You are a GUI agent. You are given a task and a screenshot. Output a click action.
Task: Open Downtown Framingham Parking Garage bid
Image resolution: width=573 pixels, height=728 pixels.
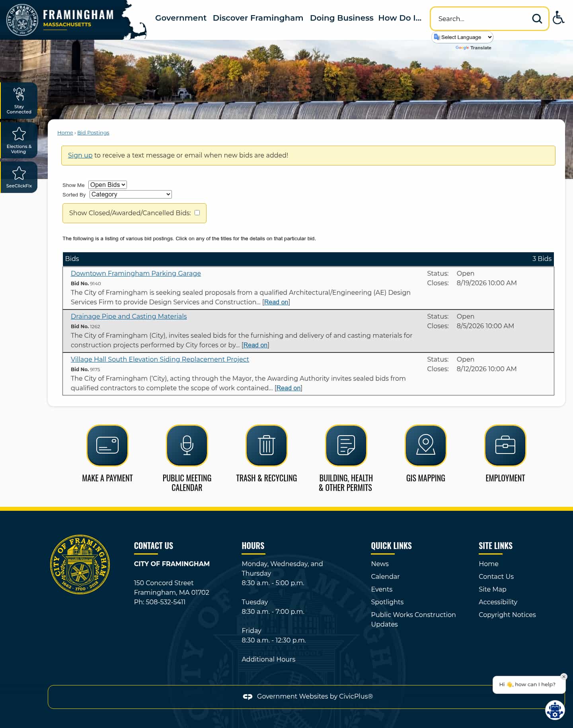pyautogui.click(x=136, y=273)
